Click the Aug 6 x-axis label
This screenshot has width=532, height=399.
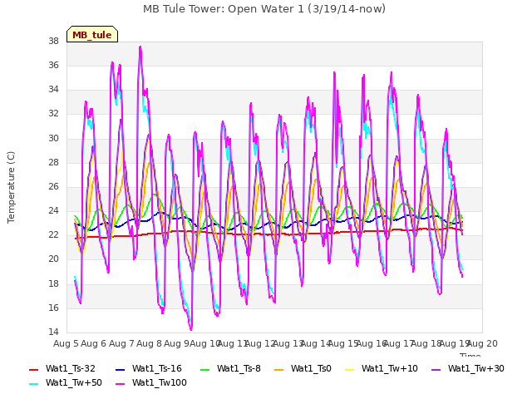pyautogui.click(x=93, y=343)
